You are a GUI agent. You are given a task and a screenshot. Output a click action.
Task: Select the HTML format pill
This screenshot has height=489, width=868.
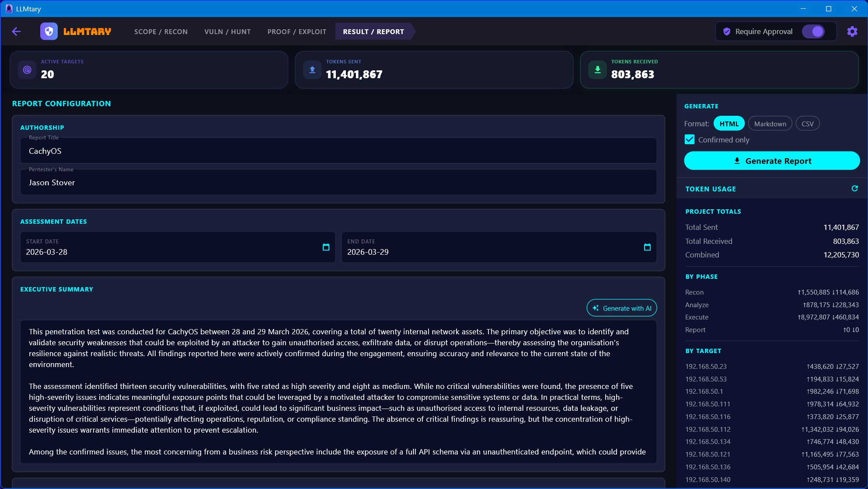tap(729, 123)
